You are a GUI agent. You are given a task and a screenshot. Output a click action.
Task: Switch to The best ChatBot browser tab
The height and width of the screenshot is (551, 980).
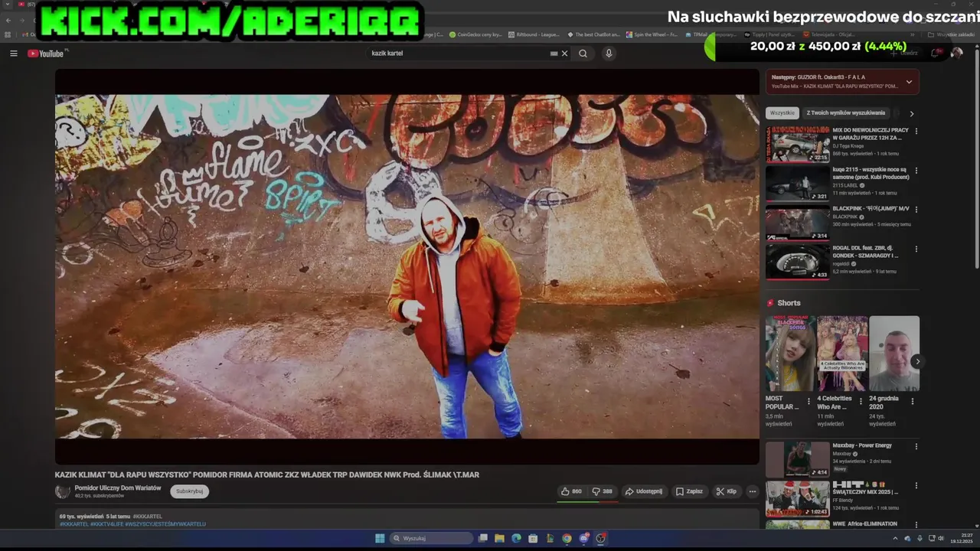pyautogui.click(x=593, y=34)
